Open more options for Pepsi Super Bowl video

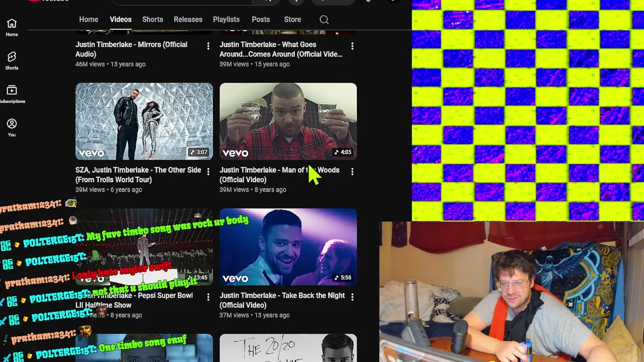208,297
